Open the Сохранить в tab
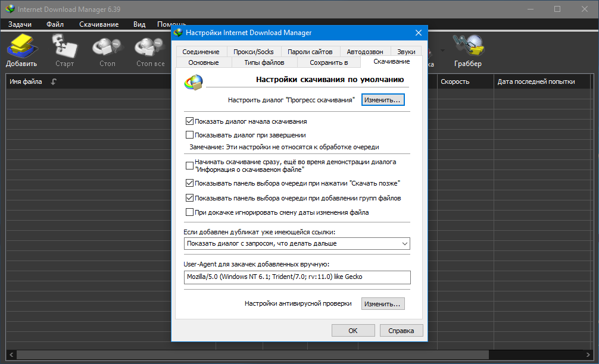 coord(329,62)
